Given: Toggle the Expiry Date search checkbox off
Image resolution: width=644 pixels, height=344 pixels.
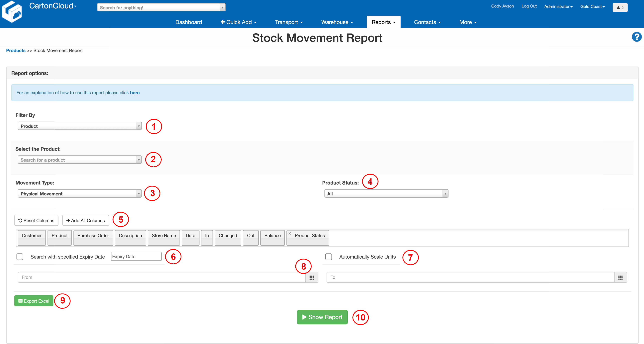Looking at the screenshot, I should coord(19,256).
